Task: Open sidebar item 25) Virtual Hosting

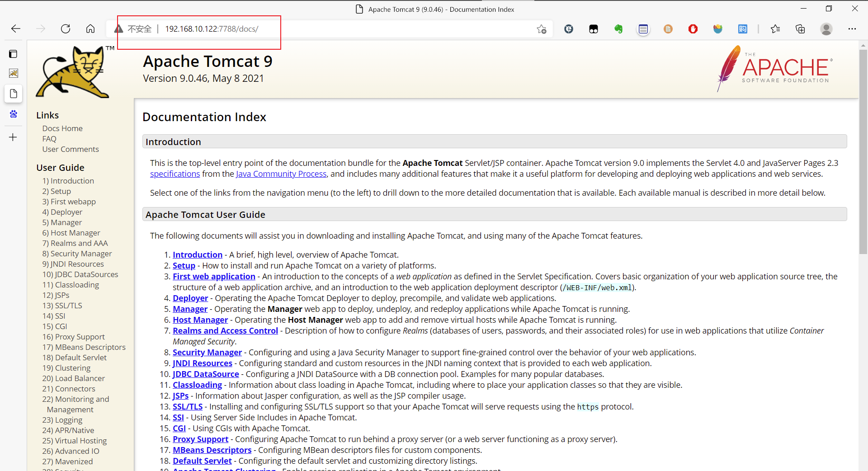Action: [75, 441]
